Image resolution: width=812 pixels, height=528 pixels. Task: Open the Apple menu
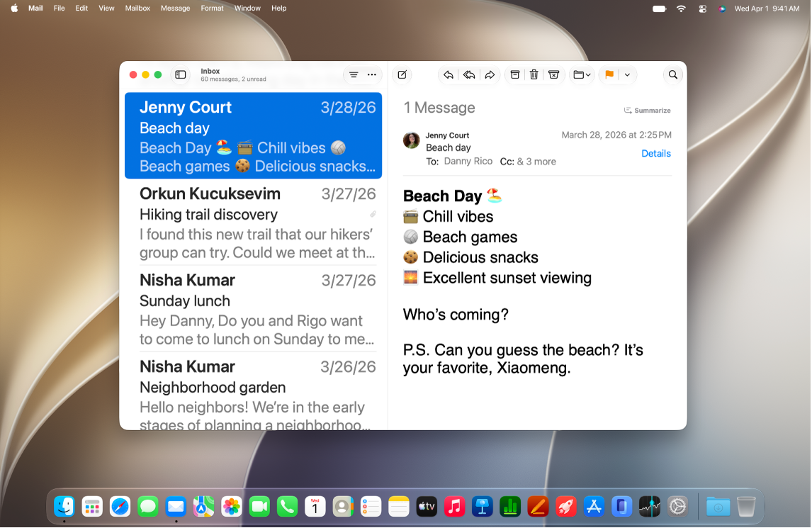14,9
